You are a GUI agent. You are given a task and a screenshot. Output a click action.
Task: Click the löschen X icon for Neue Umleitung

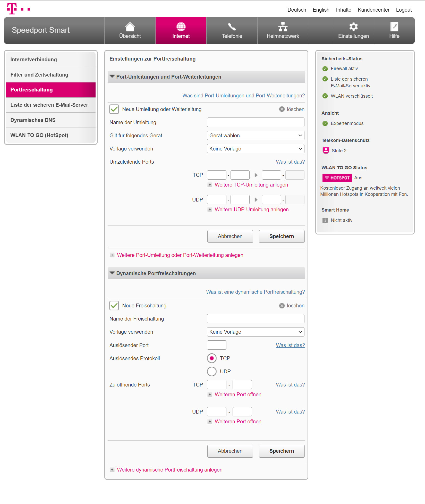pyautogui.click(x=282, y=109)
